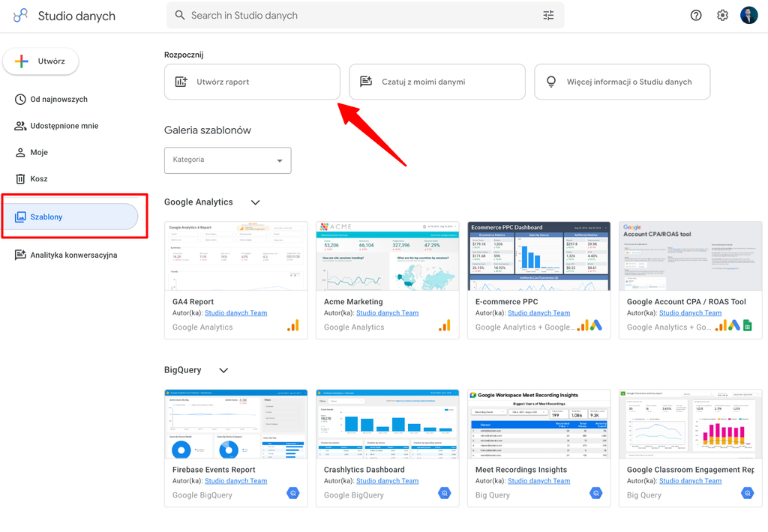Image resolution: width=768 pixels, height=532 pixels.
Task: Open Google Classroom Engagement Report thumbnail
Action: 691,424
